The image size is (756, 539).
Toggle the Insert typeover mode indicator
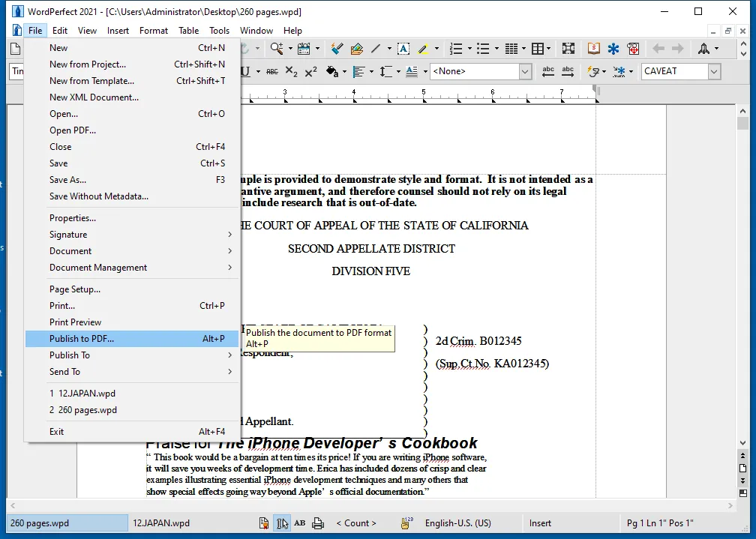(540, 523)
